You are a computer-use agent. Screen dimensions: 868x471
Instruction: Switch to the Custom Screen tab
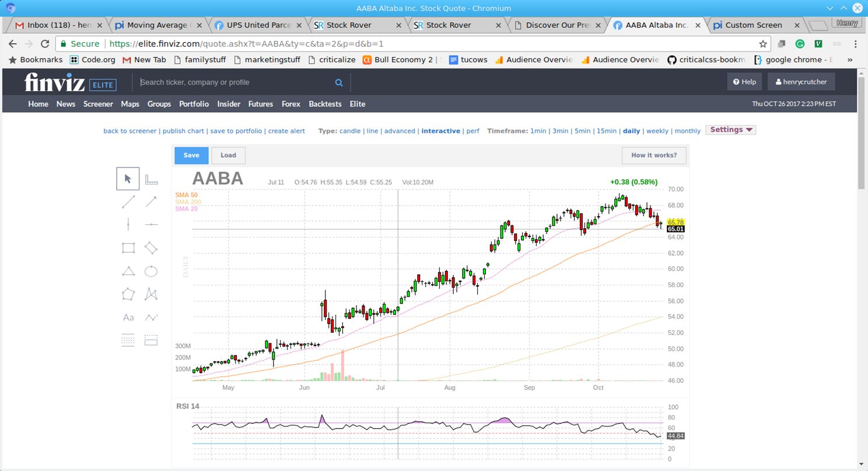coord(756,25)
